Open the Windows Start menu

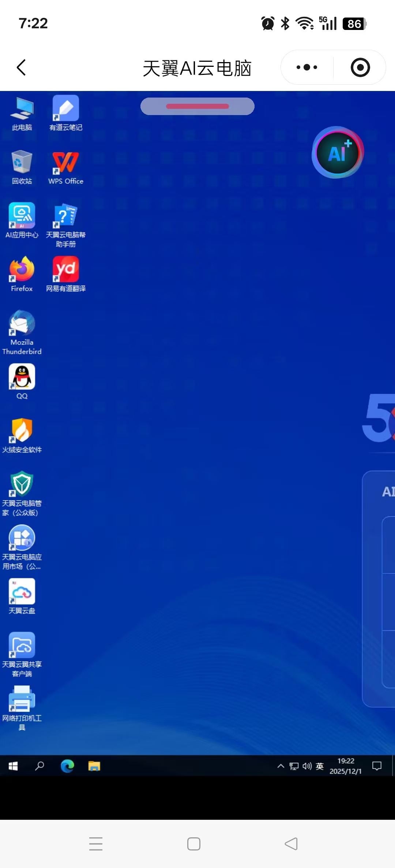pyautogui.click(x=13, y=766)
